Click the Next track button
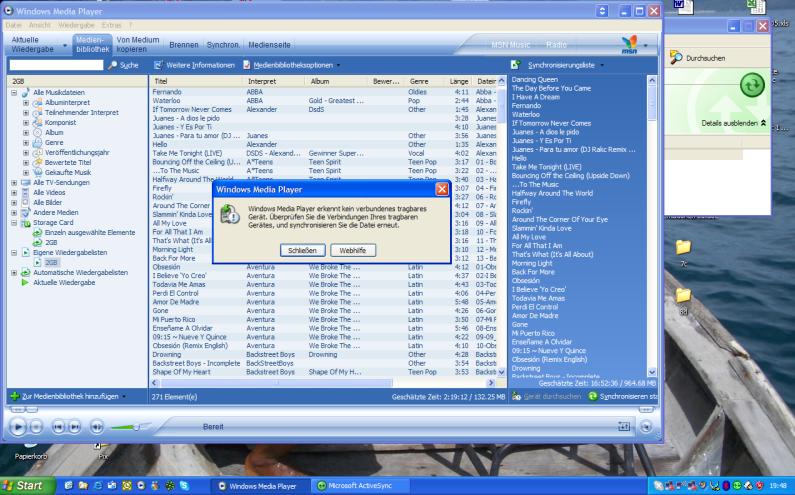The width and height of the screenshot is (795, 495). click(x=75, y=427)
